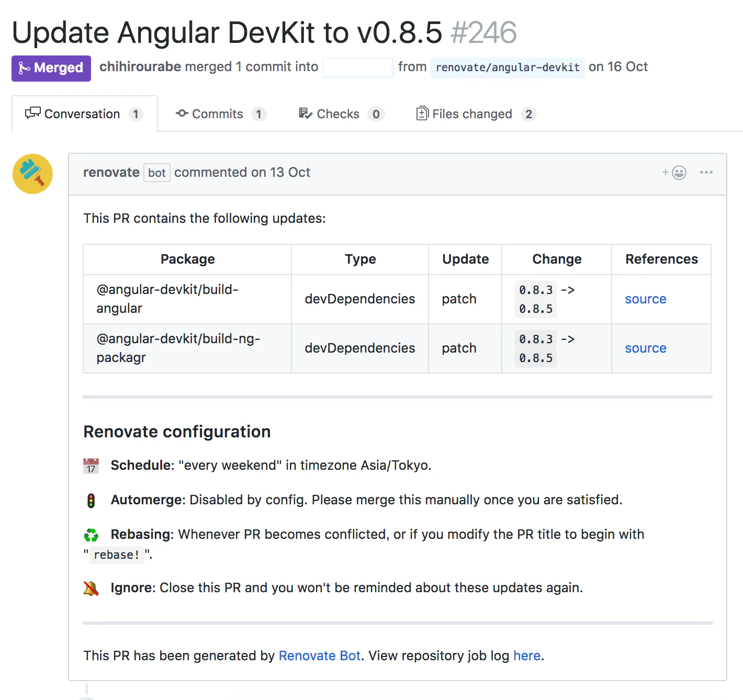The height and width of the screenshot is (700, 743).
Task: Click the 'Renovate configuration' heading
Action: tap(177, 432)
